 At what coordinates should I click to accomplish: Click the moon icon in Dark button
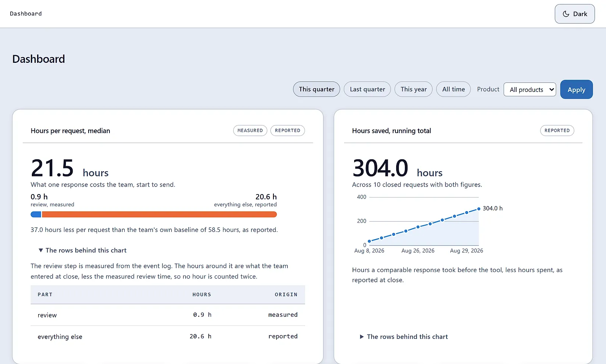pos(566,14)
